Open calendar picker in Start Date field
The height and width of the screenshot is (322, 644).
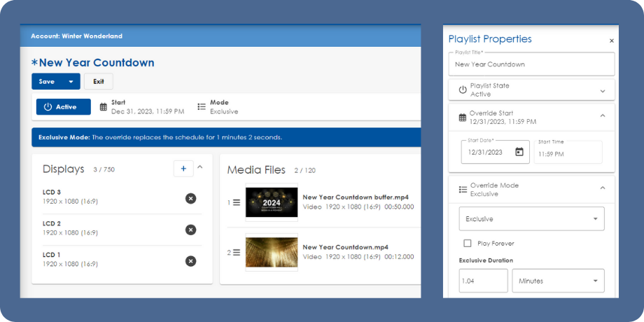coord(519,152)
